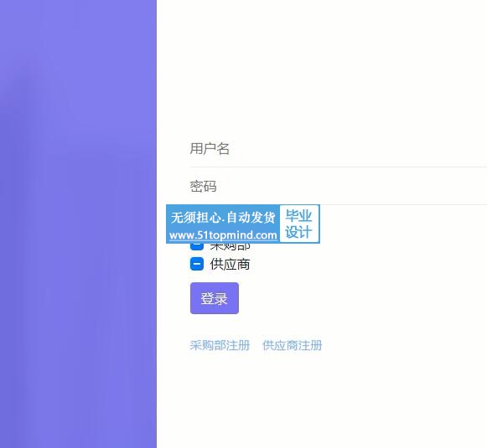Select the partially hidden 采购部 radio button
Viewport: 487px width, 448px height.
tap(197, 247)
